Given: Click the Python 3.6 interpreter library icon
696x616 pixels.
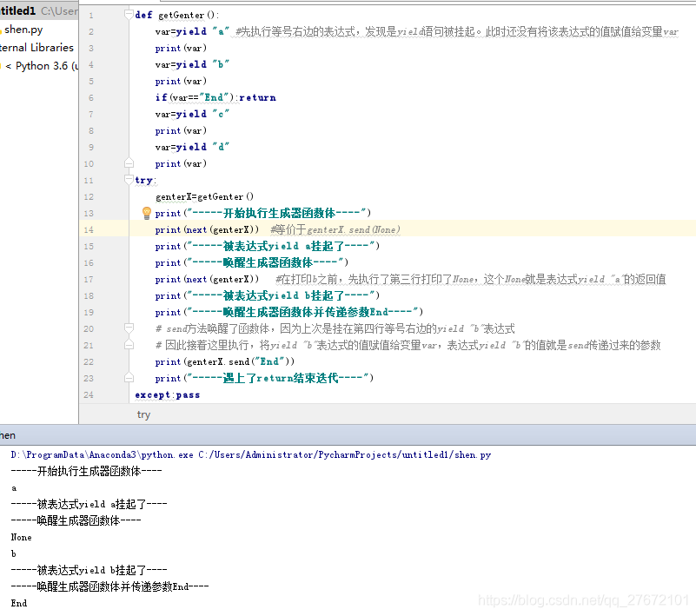Looking at the screenshot, I should pos(2,65).
